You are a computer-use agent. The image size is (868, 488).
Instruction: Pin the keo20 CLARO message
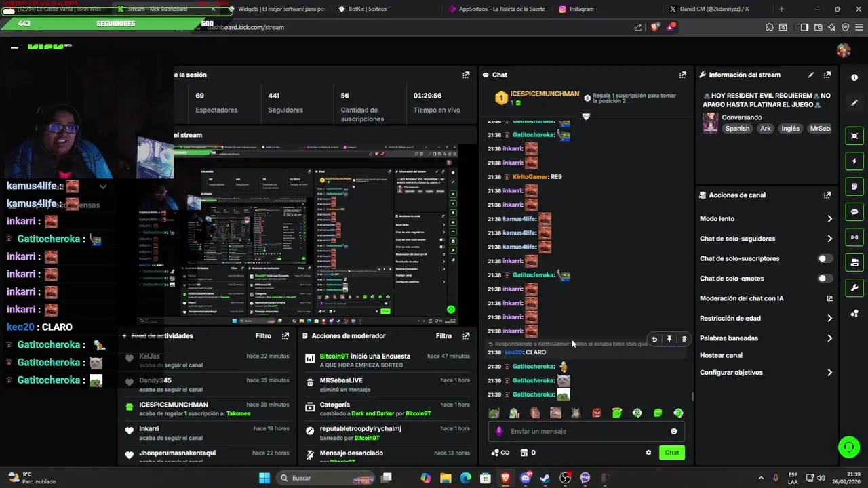669,339
